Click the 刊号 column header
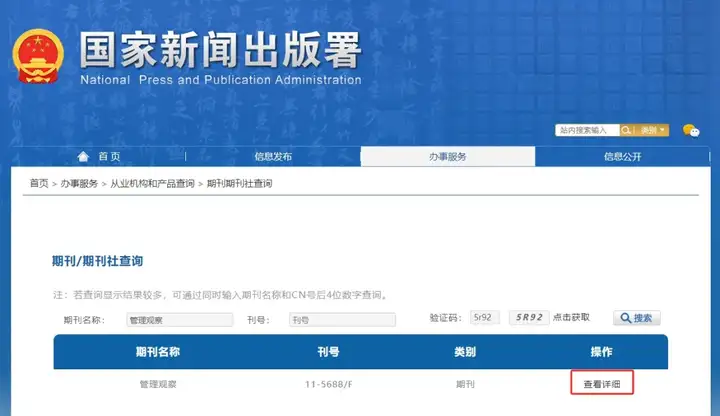This screenshot has width=720, height=416. 328,352
